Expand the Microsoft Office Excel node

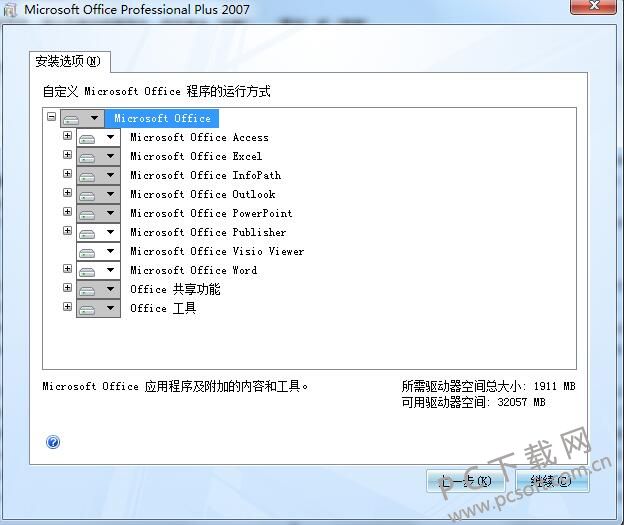click(x=67, y=154)
